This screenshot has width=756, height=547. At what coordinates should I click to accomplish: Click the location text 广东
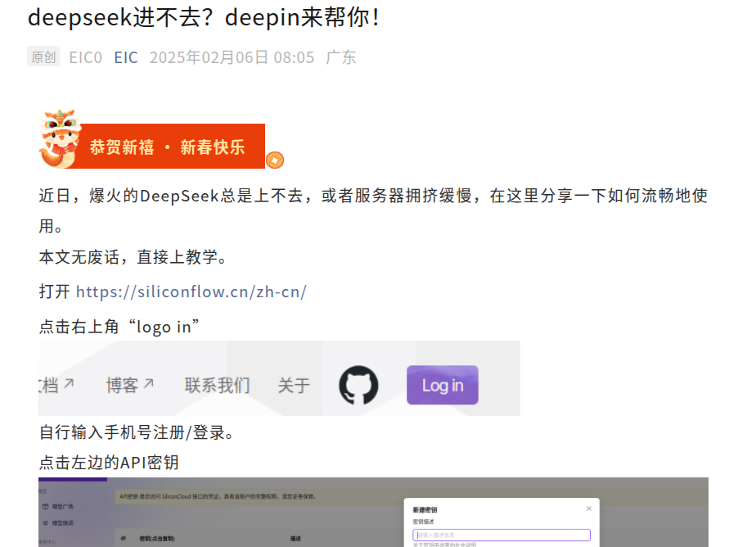(341, 57)
